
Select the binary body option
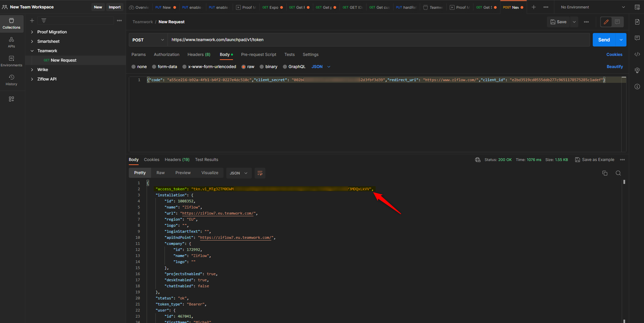[268, 67]
